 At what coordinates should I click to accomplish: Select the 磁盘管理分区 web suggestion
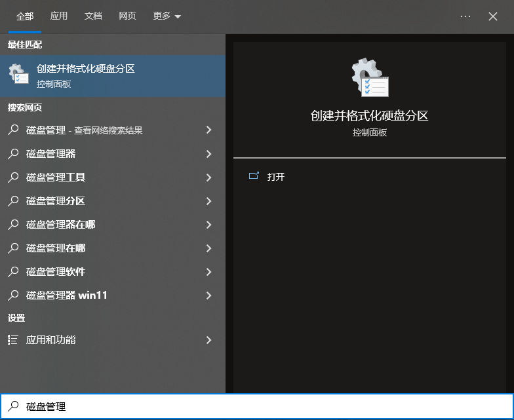point(113,200)
